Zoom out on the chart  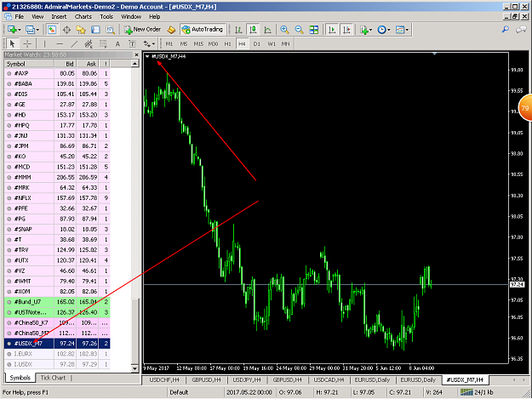299,30
